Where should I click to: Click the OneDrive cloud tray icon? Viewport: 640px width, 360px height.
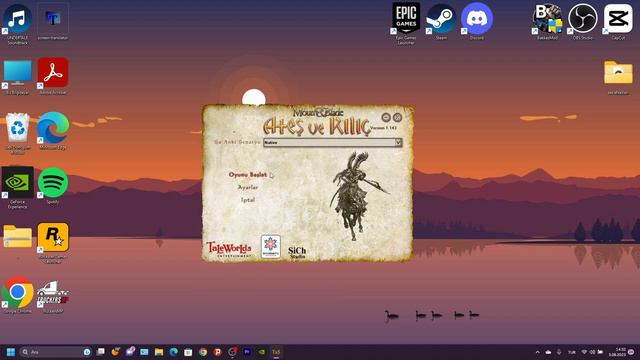548,352
